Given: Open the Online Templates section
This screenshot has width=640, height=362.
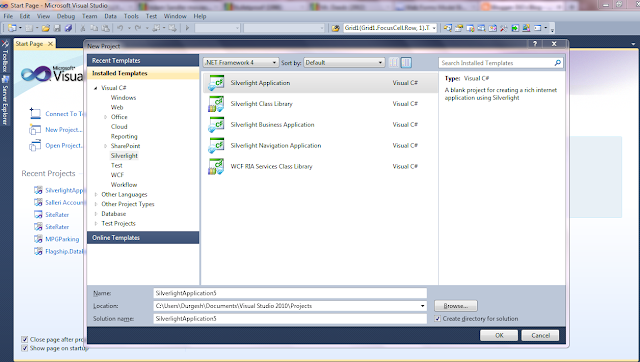Looking at the screenshot, I should click(143, 238).
